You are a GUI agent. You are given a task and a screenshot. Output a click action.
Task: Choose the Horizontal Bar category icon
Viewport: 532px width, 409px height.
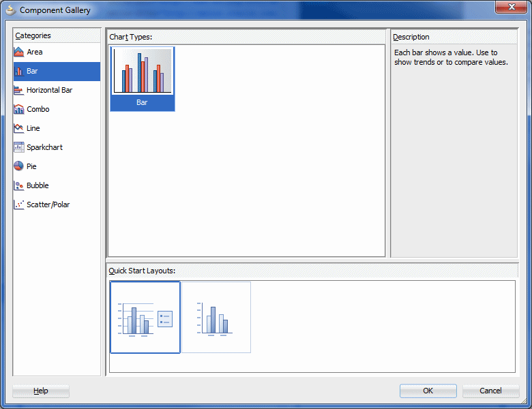click(x=19, y=90)
